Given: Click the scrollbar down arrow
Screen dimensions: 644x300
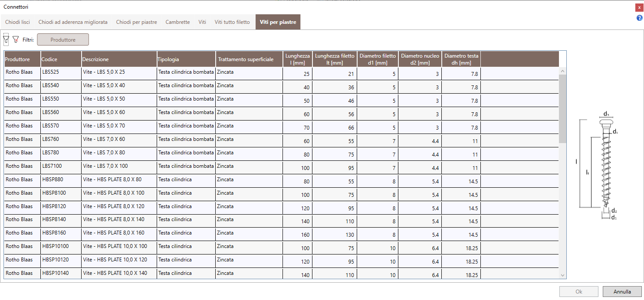Looking at the screenshot, I should click(x=563, y=275).
